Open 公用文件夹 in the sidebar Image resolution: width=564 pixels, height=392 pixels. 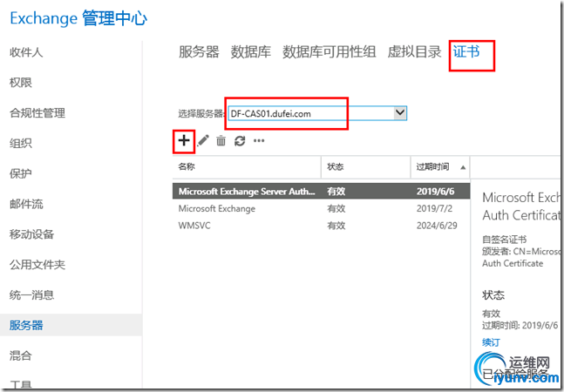[x=37, y=265]
